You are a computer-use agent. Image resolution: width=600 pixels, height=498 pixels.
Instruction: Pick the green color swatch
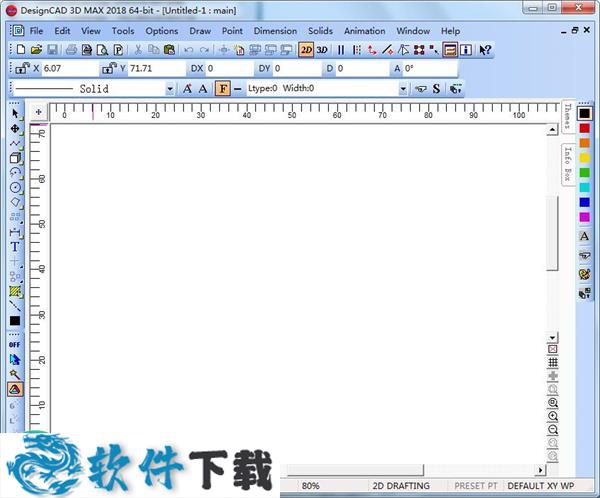pos(584,173)
